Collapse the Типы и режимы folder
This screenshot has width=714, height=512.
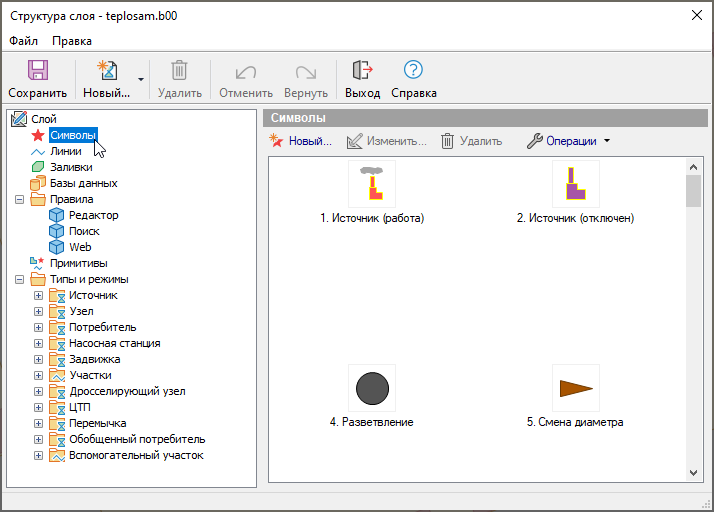(20, 279)
